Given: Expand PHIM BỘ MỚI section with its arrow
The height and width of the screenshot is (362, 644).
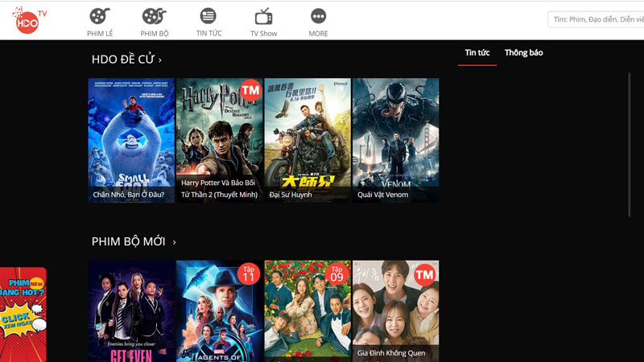Looking at the screenshot, I should (174, 243).
